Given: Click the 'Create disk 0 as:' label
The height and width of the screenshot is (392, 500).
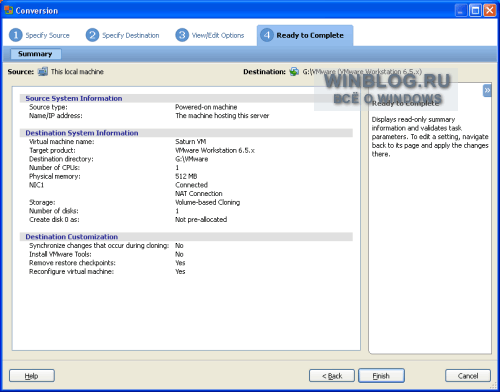Looking at the screenshot, I should tap(54, 220).
